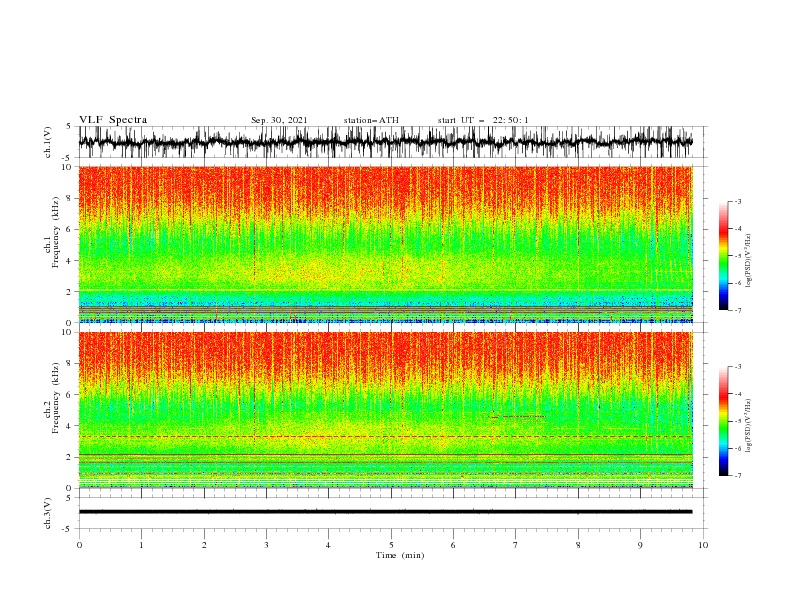Image resolution: width=792 pixels, height=612 pixels.
Task: Click tick label "9" on the Time axis
Action: pyautogui.click(x=640, y=545)
